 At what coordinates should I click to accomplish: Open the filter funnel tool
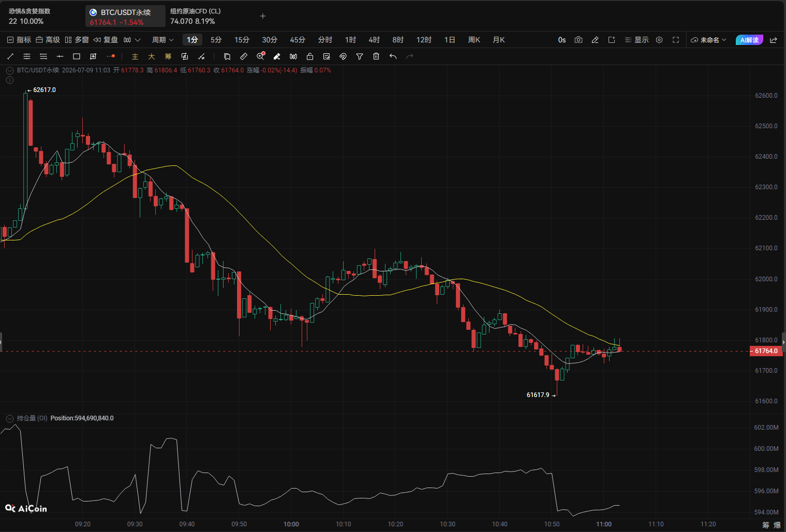coord(360,56)
